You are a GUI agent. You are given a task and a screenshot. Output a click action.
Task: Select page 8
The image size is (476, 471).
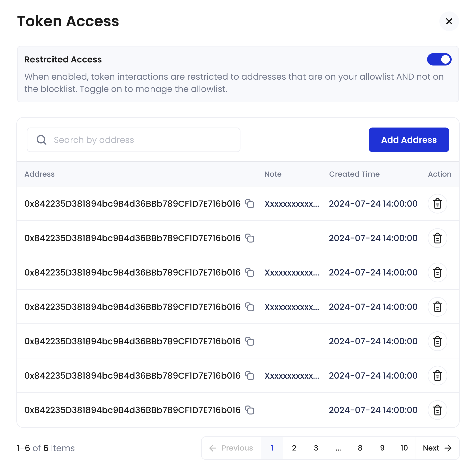[360, 448]
